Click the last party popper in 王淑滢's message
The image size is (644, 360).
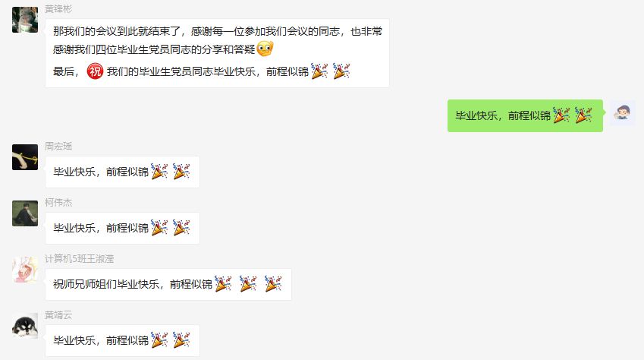(274, 284)
